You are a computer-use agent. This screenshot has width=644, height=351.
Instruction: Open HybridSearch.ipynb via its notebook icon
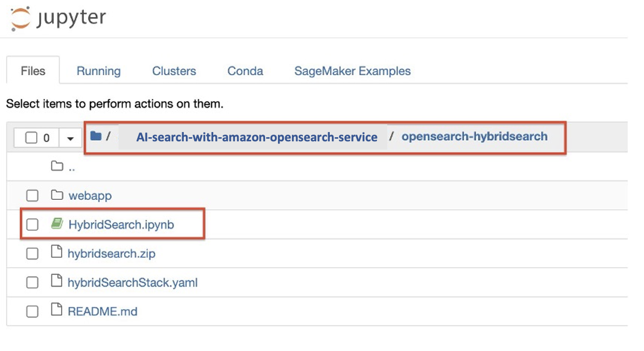57,224
